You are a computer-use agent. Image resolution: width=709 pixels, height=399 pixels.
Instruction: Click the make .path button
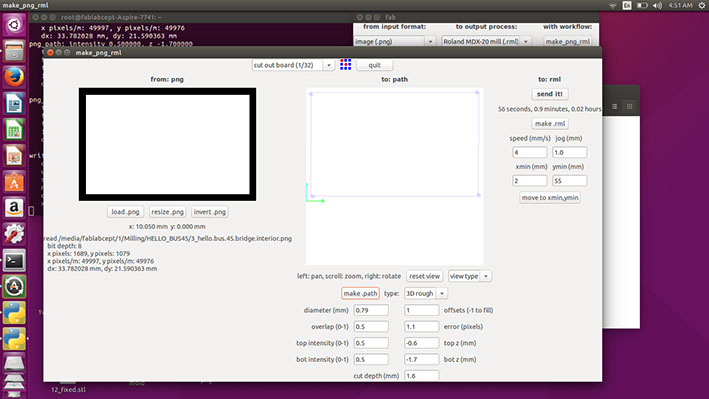click(360, 293)
